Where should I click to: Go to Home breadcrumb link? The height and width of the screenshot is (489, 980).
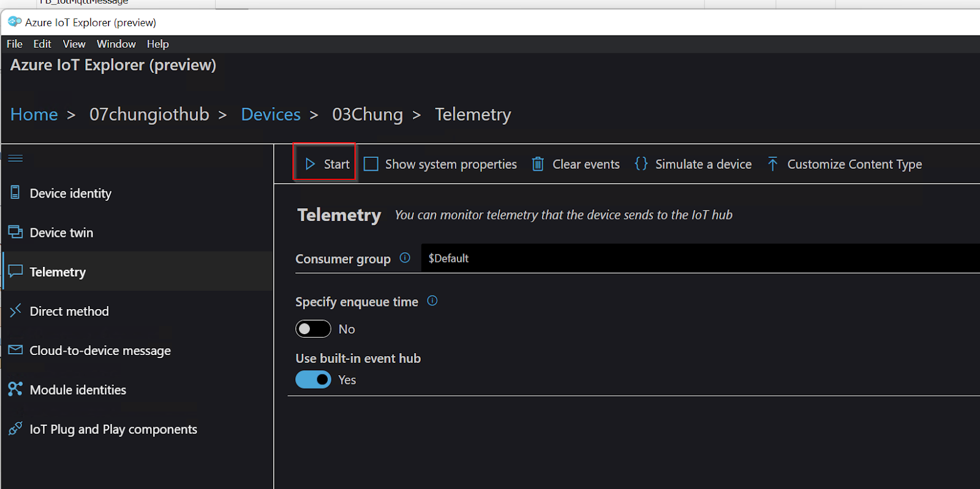point(34,114)
